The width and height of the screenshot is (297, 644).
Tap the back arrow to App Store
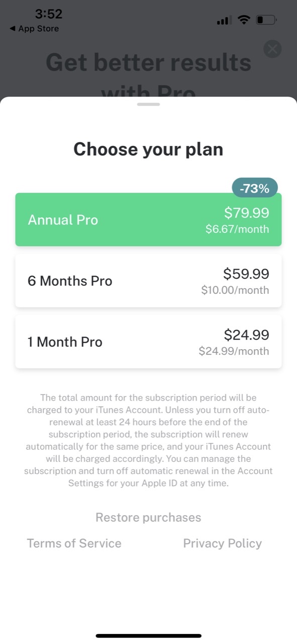pyautogui.click(x=12, y=29)
